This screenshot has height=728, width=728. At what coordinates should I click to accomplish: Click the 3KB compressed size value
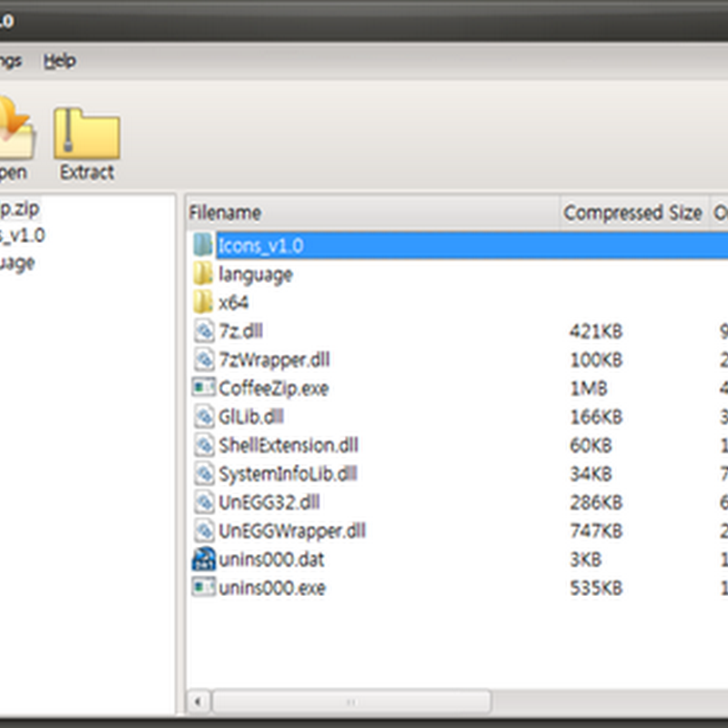[586, 560]
